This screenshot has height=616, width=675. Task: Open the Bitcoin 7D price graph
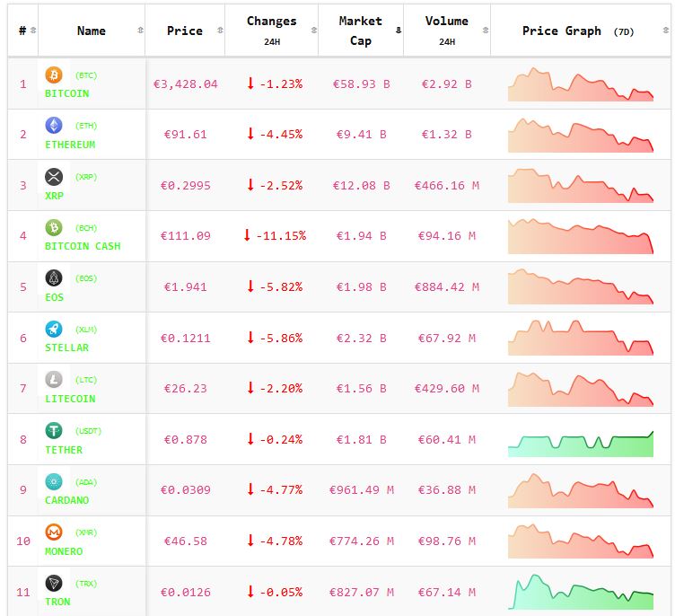(581, 84)
